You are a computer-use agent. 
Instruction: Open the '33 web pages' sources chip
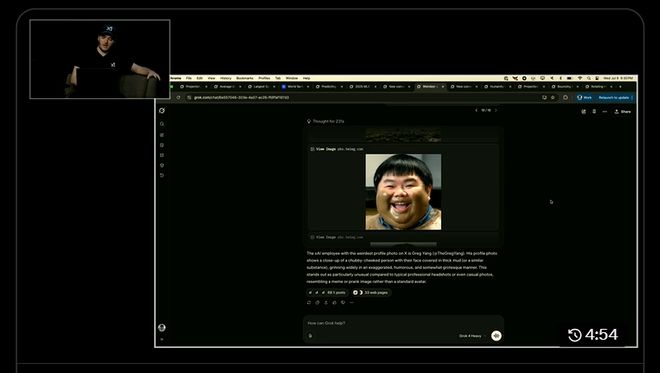[x=371, y=292]
